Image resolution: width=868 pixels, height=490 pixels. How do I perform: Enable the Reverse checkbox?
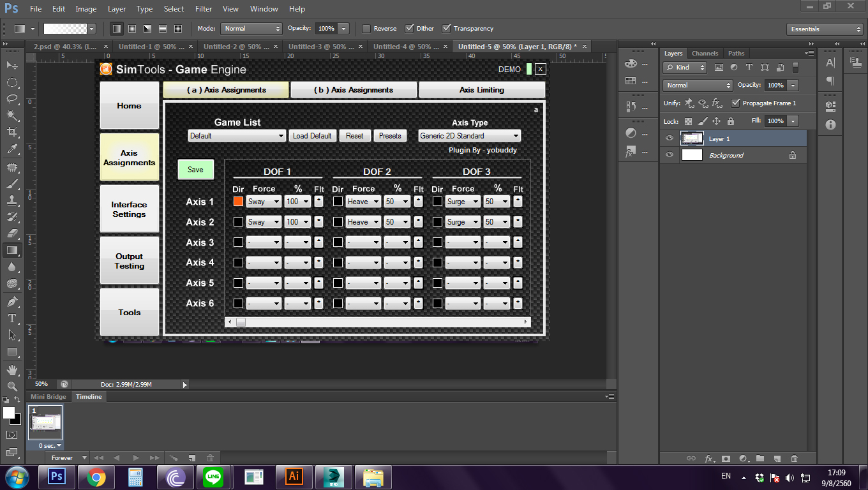366,29
